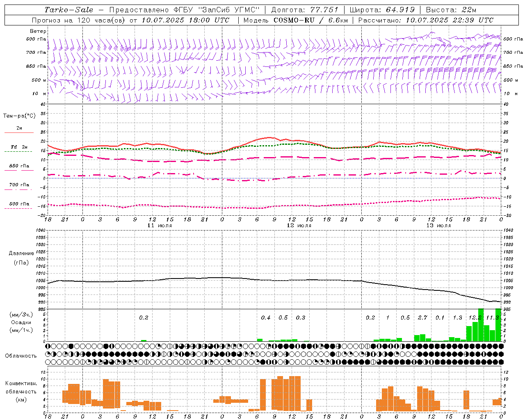Click the 12 июля date label

299,226
